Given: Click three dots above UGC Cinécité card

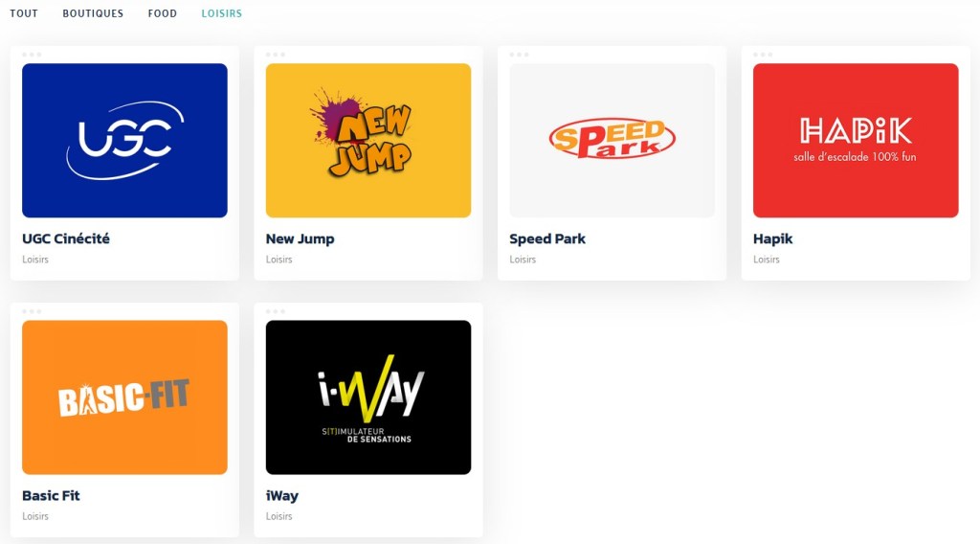Looking at the screenshot, I should point(32,55).
